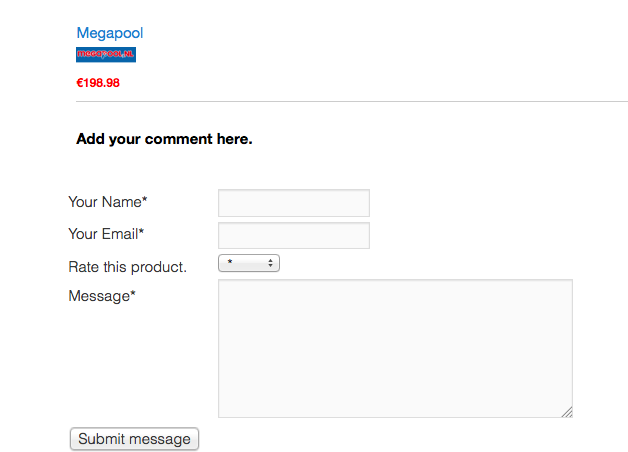This screenshot has height=452, width=628.
Task: Click the €198.98 price text
Action: click(98, 83)
